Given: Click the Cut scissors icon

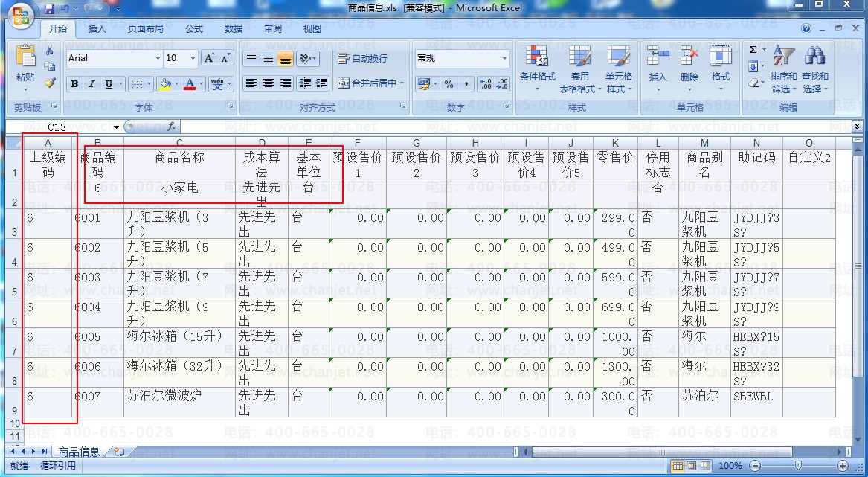Looking at the screenshot, I should 50,51.
